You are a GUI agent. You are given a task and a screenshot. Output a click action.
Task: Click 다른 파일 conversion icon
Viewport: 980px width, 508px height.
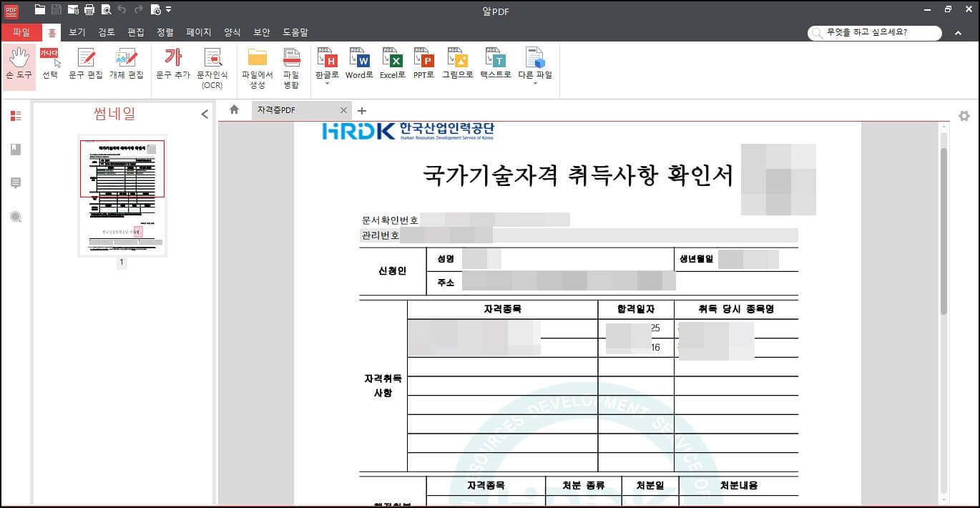coord(535,59)
